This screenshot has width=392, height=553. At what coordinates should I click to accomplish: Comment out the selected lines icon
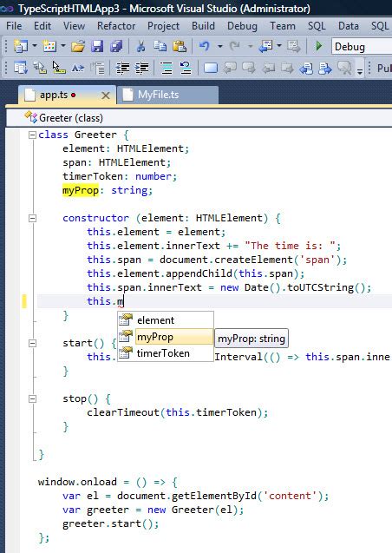(x=167, y=68)
